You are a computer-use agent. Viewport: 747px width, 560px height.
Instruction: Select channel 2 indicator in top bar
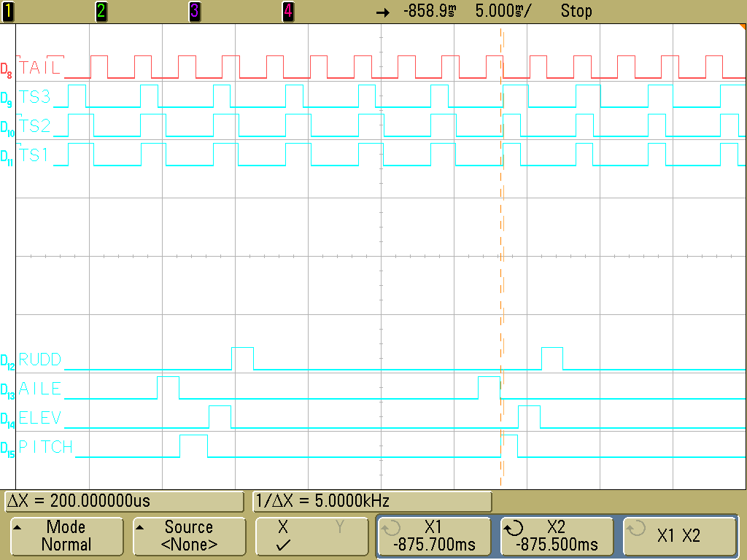pyautogui.click(x=101, y=11)
